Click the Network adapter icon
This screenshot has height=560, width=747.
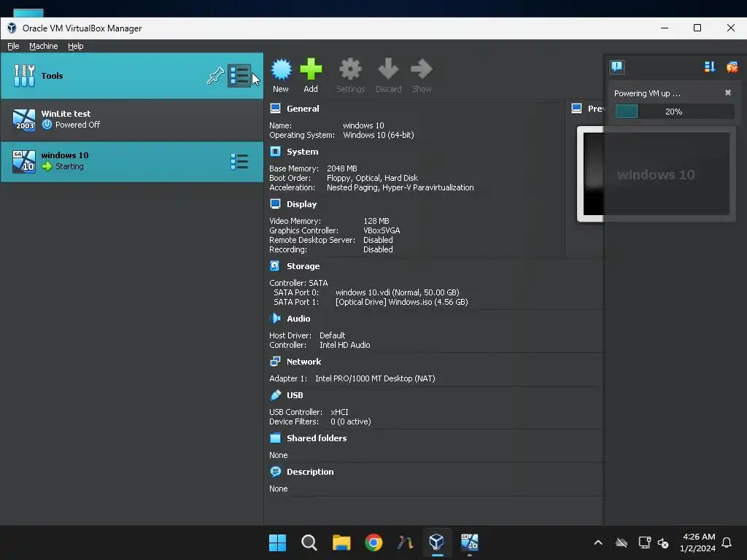click(275, 362)
